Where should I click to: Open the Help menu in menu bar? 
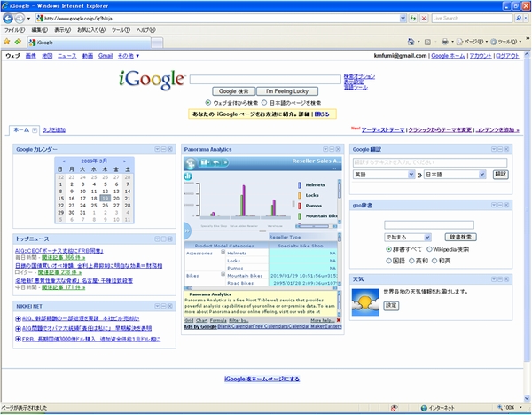point(146,30)
